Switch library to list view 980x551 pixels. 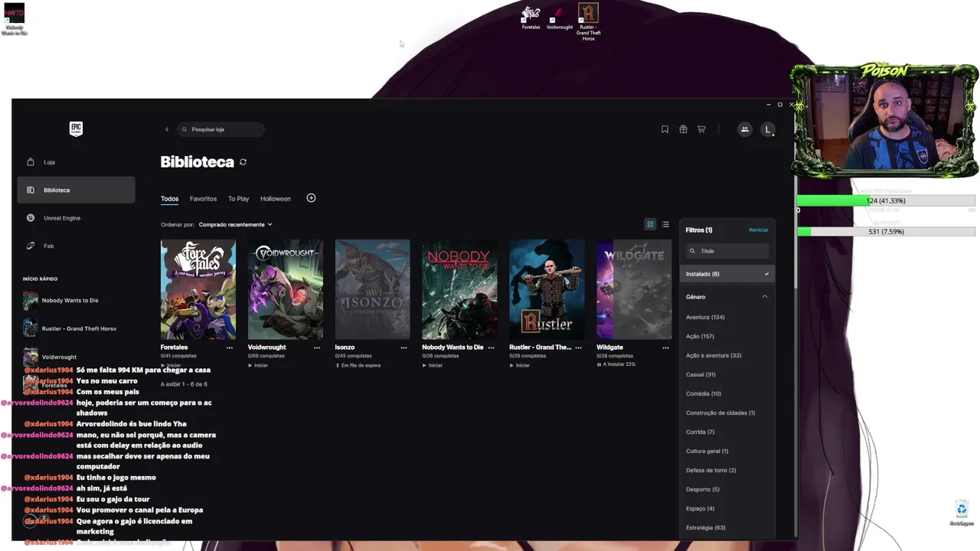click(x=665, y=224)
